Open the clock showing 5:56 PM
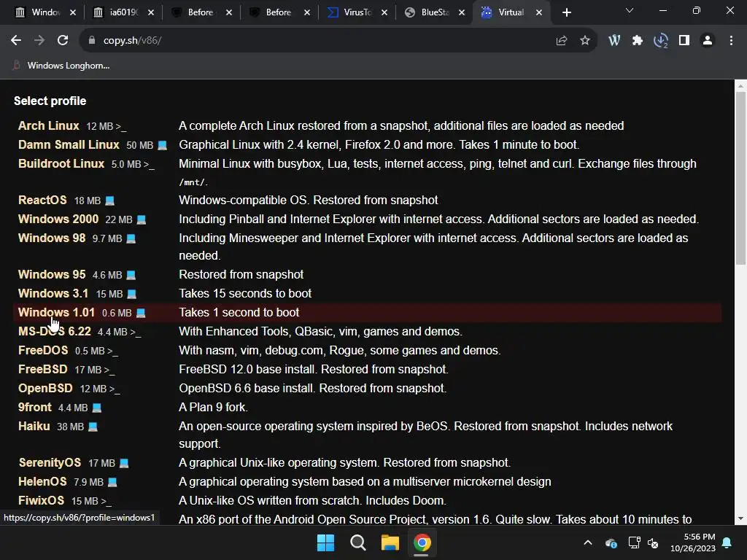747x560 pixels. (x=693, y=542)
